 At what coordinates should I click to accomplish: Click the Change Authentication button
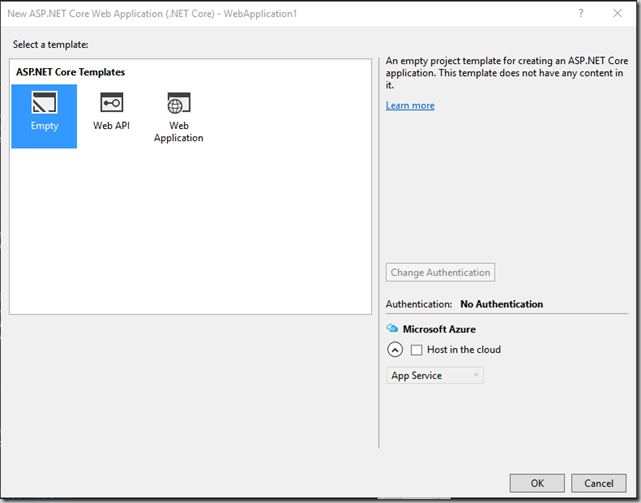[440, 272]
